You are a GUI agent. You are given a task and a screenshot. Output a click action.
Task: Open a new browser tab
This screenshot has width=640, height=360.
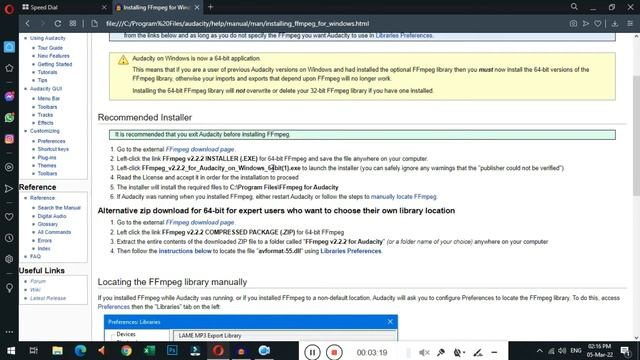coord(211,7)
